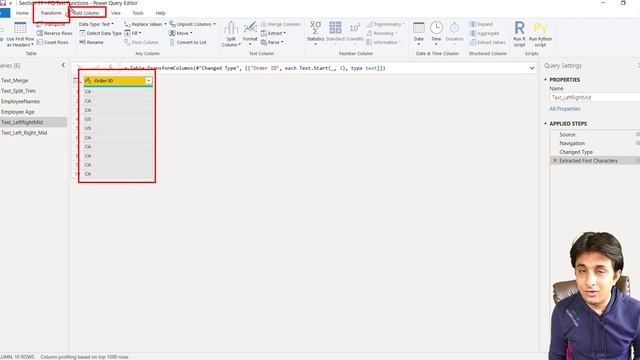Click the Expand structured column button
The image size is (640, 360).
pos(481,24)
